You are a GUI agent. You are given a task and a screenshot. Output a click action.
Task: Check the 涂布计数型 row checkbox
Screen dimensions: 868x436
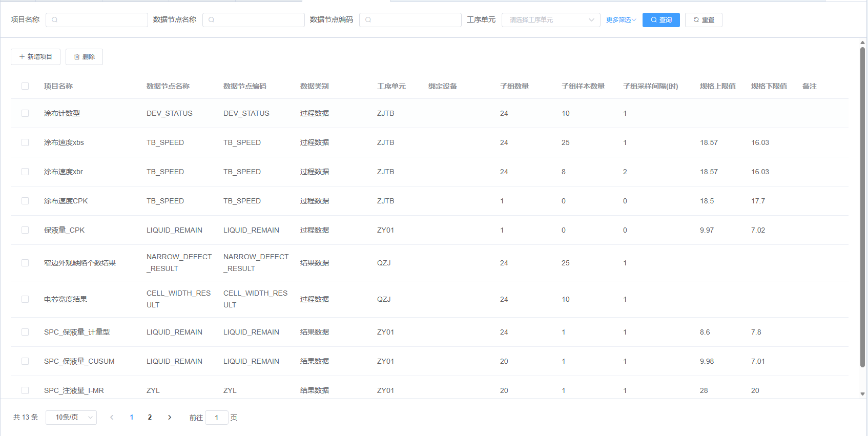click(25, 113)
